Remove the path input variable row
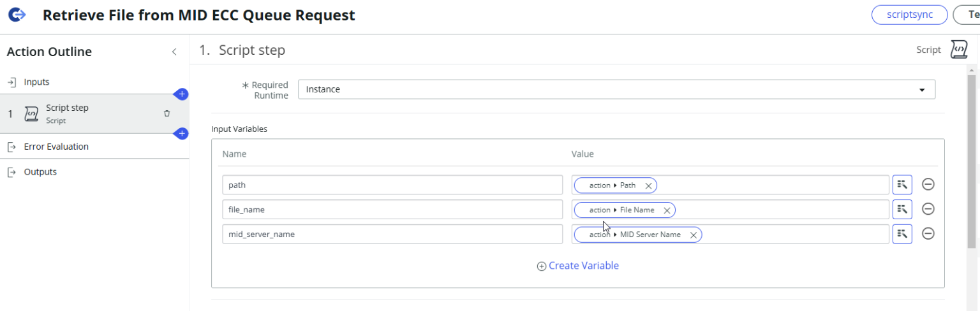This screenshot has height=311, width=980. pos(929,185)
